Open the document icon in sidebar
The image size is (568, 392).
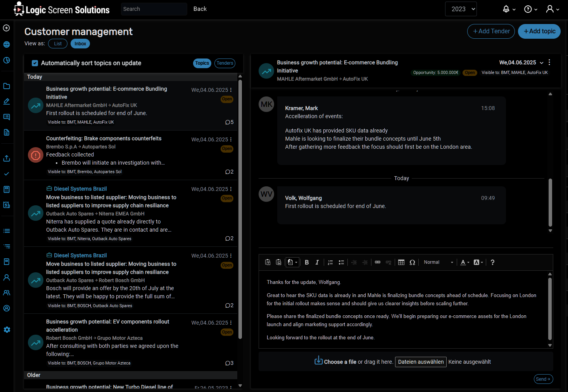click(x=7, y=132)
